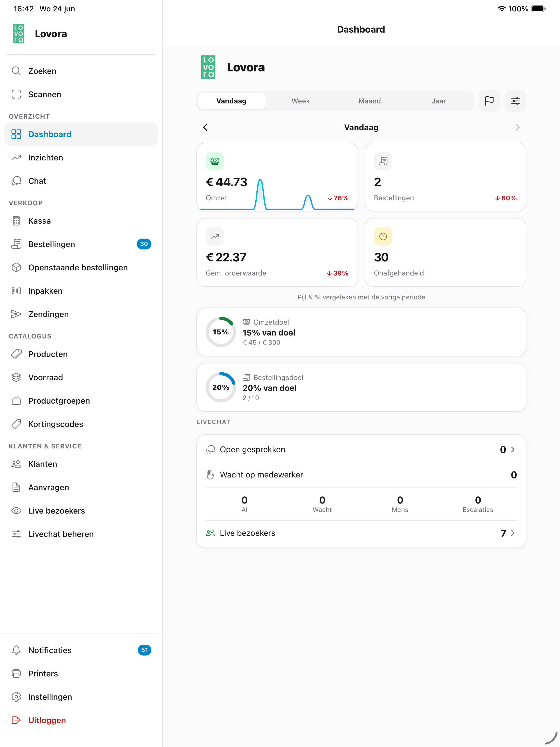560x747 pixels.
Task: Switch to the Jaar period tab
Action: 439,101
